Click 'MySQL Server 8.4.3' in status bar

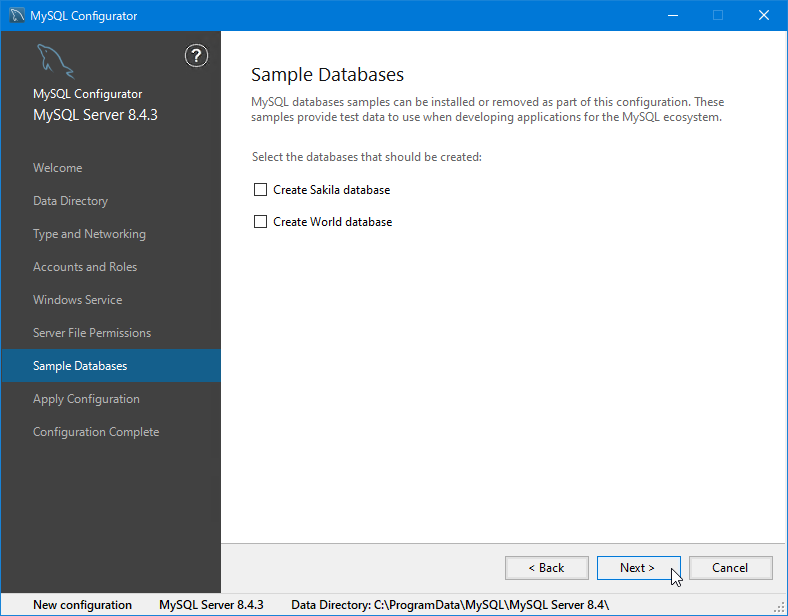pos(211,605)
